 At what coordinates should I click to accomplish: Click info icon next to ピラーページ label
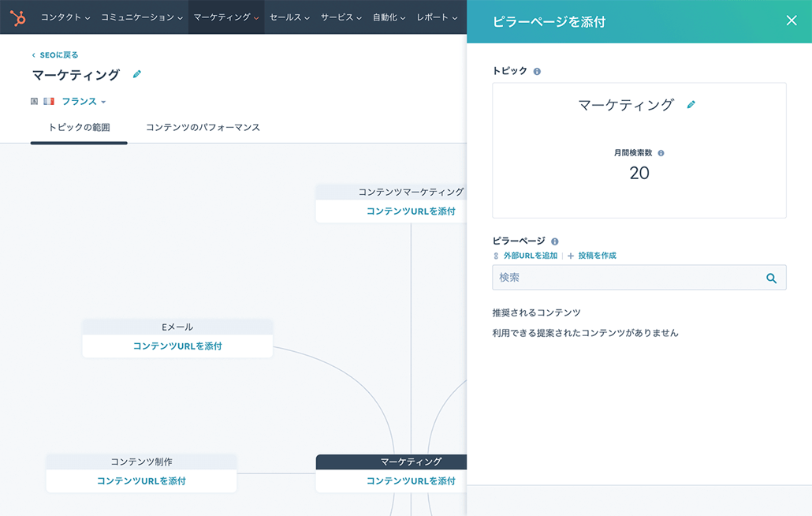(x=555, y=241)
